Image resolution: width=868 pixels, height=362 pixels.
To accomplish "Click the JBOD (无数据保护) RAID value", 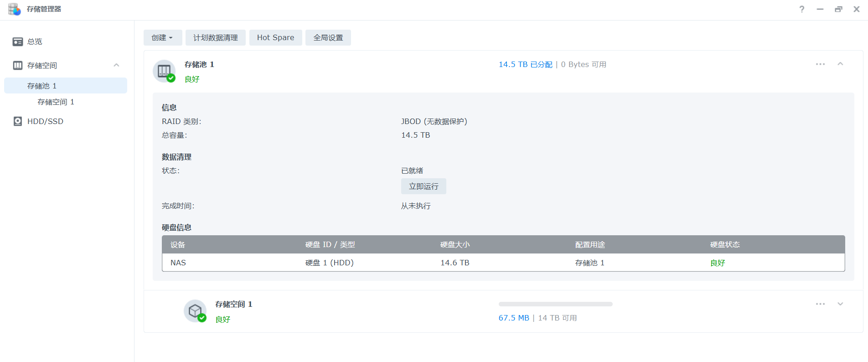I will pos(434,121).
